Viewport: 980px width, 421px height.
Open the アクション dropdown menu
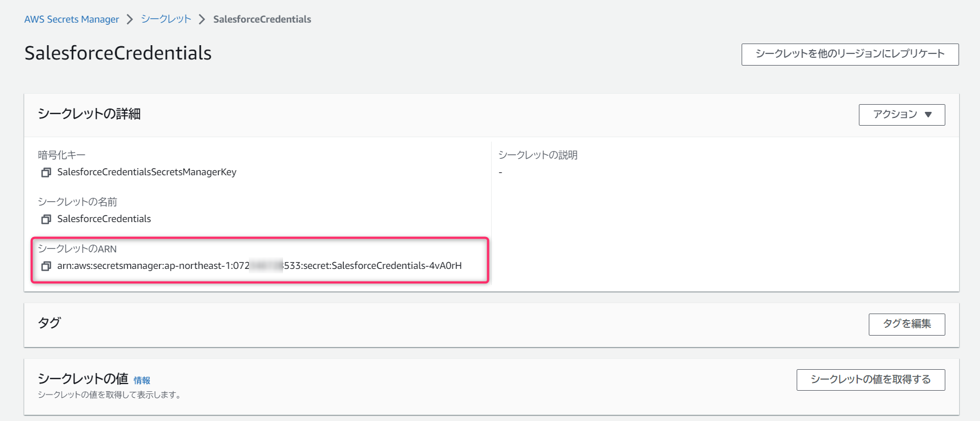[x=902, y=115]
